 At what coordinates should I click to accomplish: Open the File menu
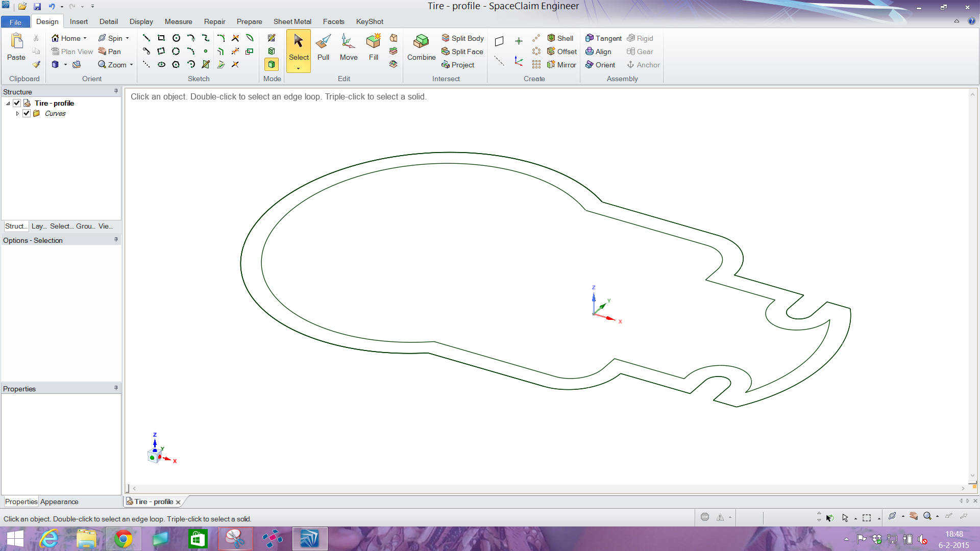(x=15, y=22)
